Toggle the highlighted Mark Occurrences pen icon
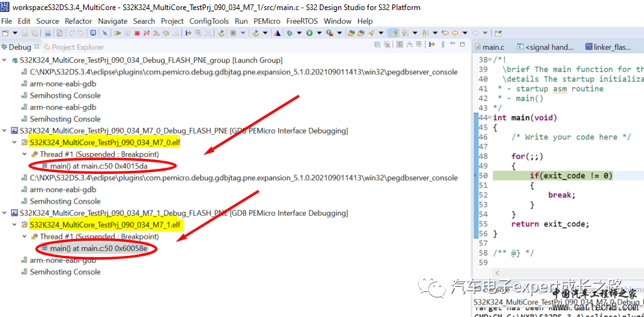Image resolution: width=644 pixels, height=317 pixels. coord(393,33)
